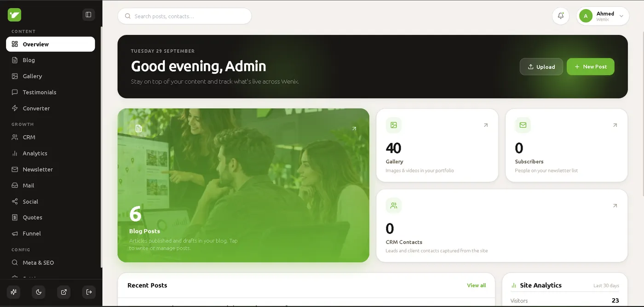This screenshot has height=307, width=644.
Task: Collapse the sidebar with the panel toggle icon
Action: click(88, 15)
